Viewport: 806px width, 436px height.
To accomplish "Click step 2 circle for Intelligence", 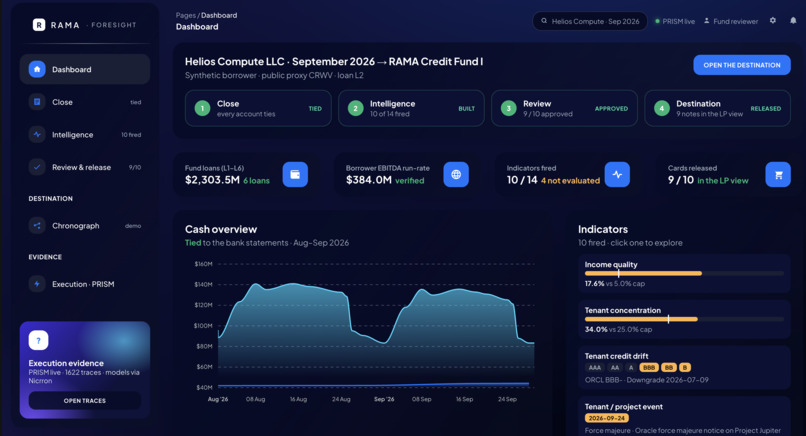I will pyautogui.click(x=356, y=108).
